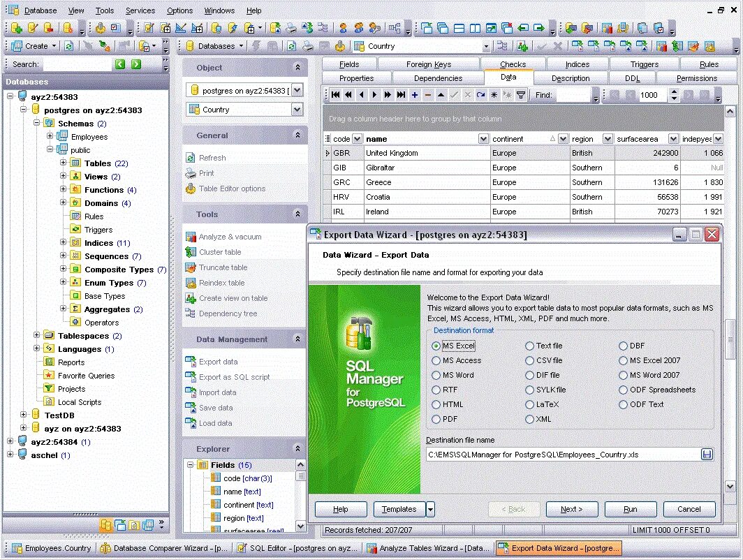
Task: Expand Functions node in tree
Action: [63, 189]
